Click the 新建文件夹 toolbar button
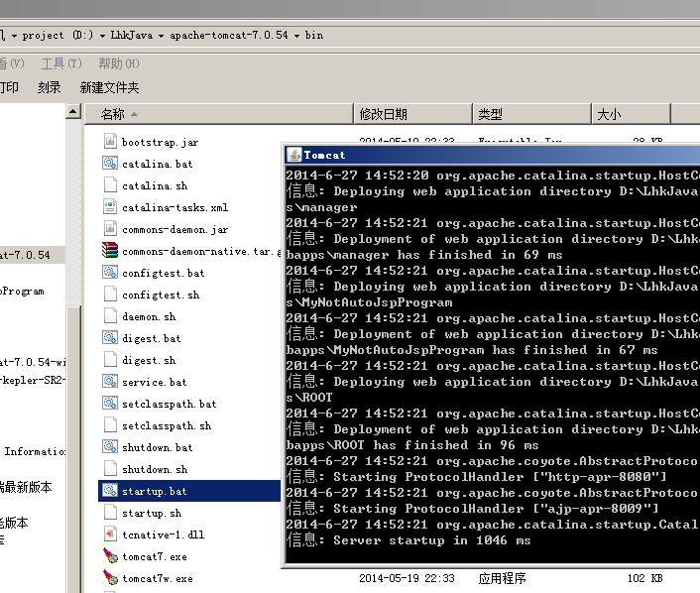 point(109,87)
